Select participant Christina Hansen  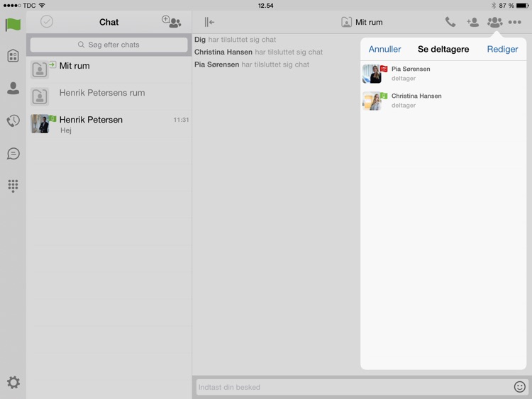(x=443, y=101)
